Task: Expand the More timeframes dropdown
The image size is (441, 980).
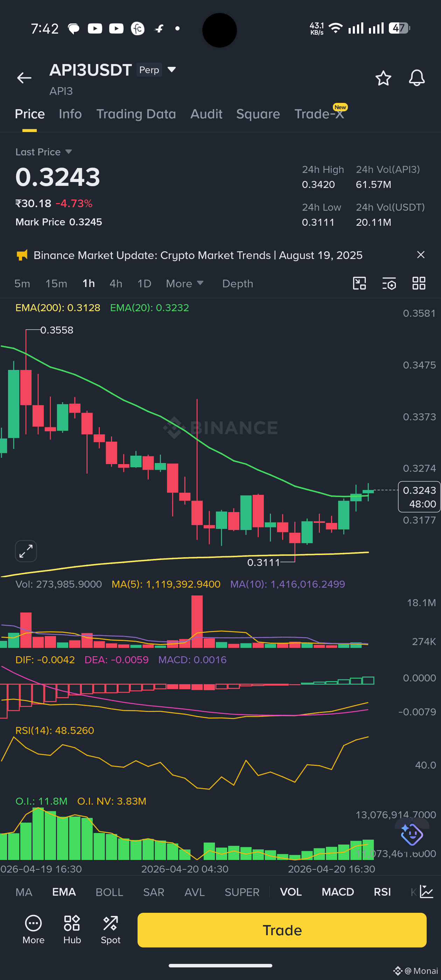Action: pos(185,283)
